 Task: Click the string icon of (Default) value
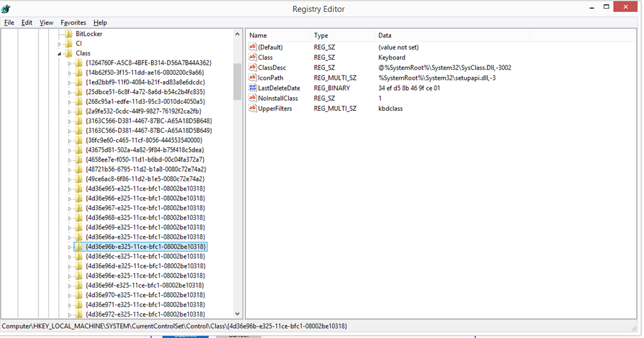click(x=253, y=47)
